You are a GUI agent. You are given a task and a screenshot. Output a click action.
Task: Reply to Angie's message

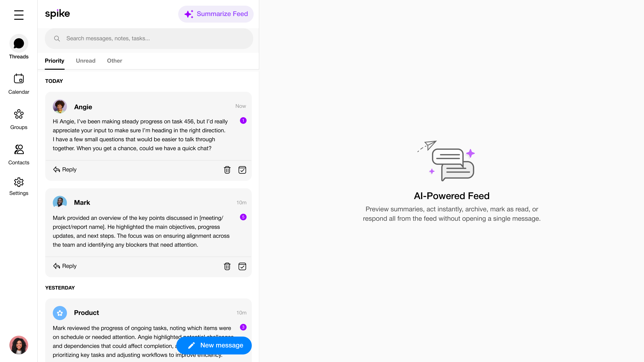pyautogui.click(x=65, y=169)
